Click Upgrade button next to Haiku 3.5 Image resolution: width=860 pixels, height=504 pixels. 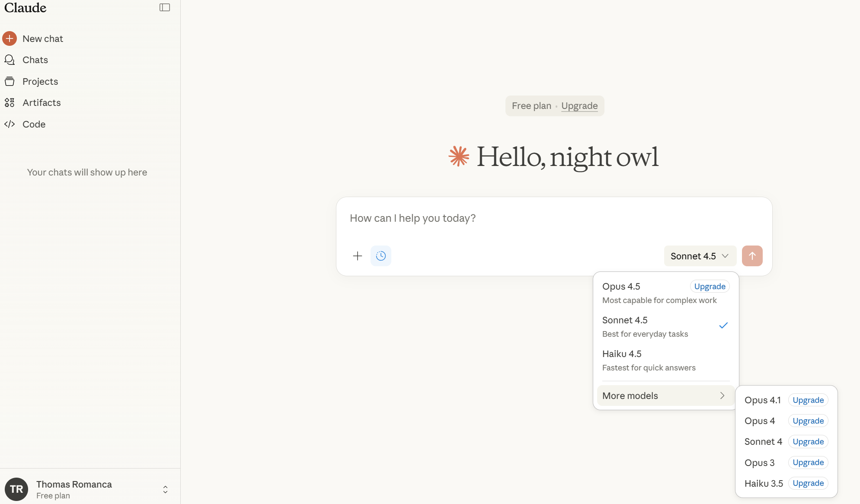click(x=808, y=483)
